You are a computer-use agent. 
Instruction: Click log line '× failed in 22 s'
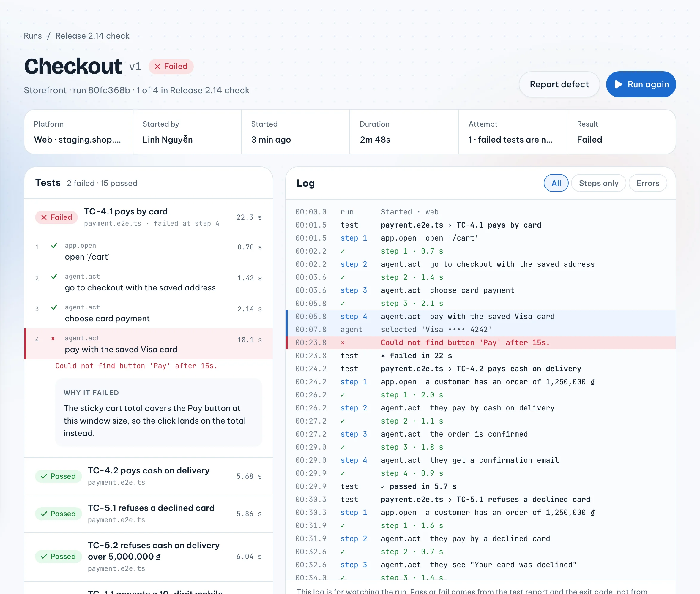point(480,356)
